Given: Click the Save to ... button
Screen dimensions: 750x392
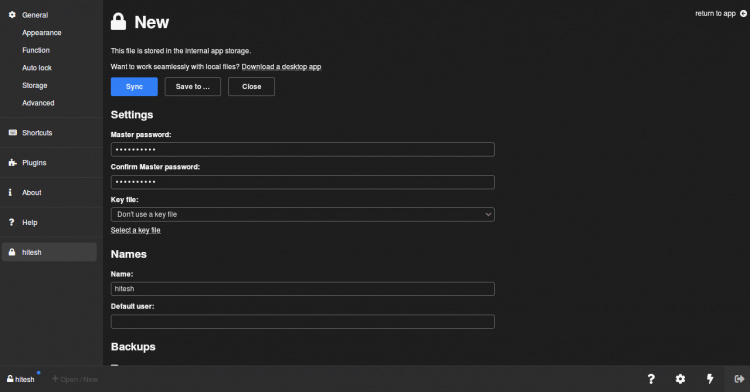Looking at the screenshot, I should (193, 87).
